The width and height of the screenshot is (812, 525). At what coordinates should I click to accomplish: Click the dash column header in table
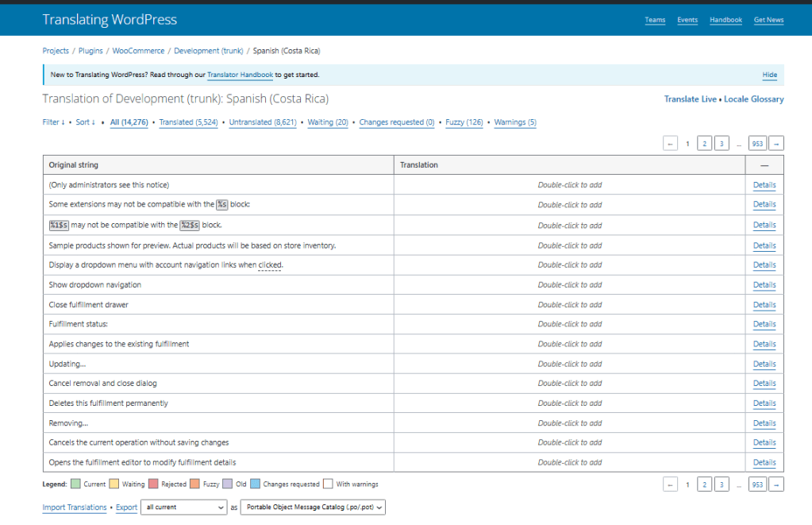764,165
